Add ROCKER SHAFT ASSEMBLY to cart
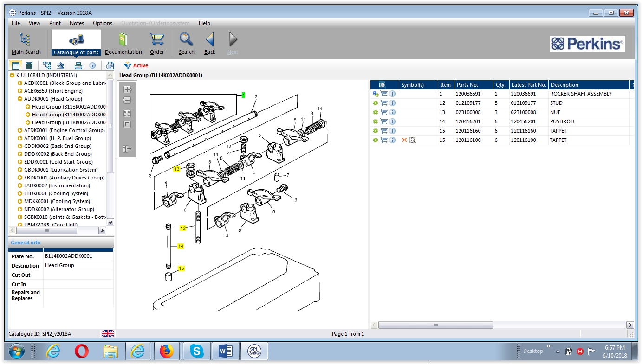The image size is (642, 364). [384, 94]
